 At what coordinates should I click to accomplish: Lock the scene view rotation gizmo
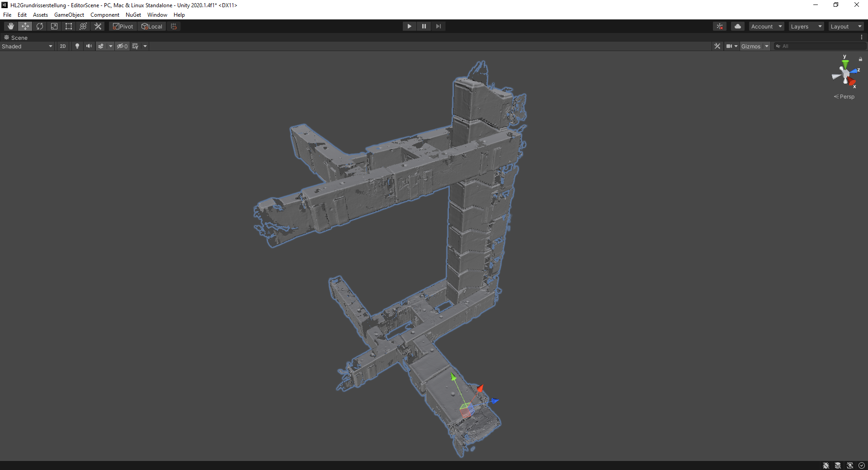pyautogui.click(x=860, y=59)
